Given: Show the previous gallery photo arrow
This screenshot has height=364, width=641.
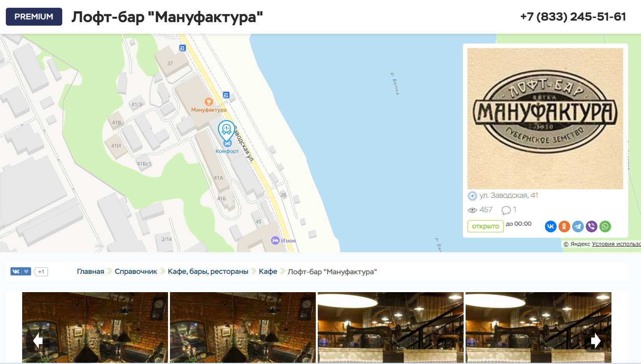Looking at the screenshot, I should click(x=38, y=341).
